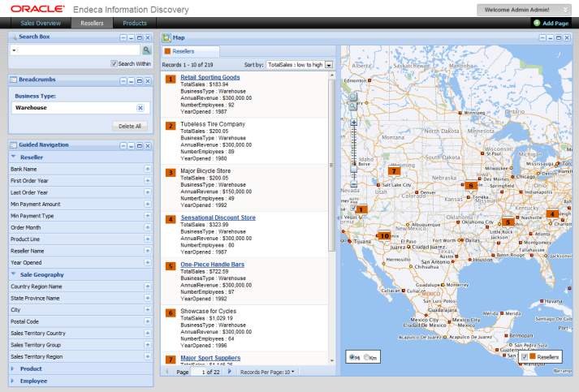579x392 pixels.
Task: Click plus icon beside Order Month
Action: point(147,227)
